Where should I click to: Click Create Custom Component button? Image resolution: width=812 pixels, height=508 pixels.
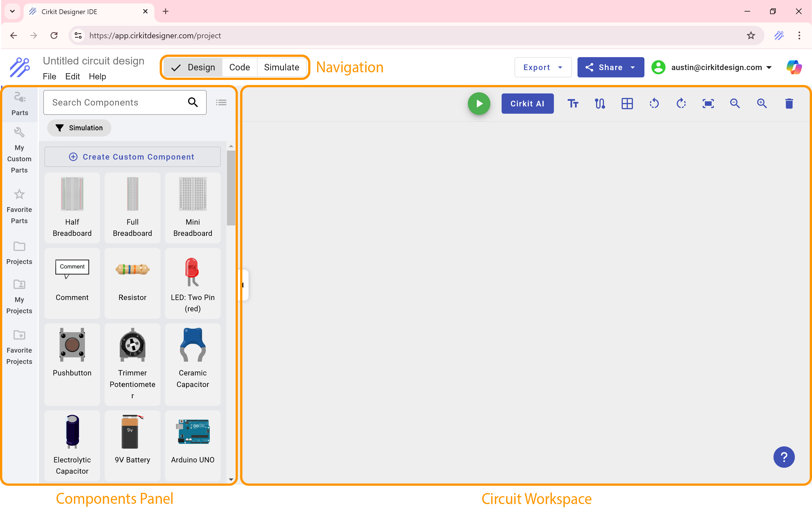(132, 156)
